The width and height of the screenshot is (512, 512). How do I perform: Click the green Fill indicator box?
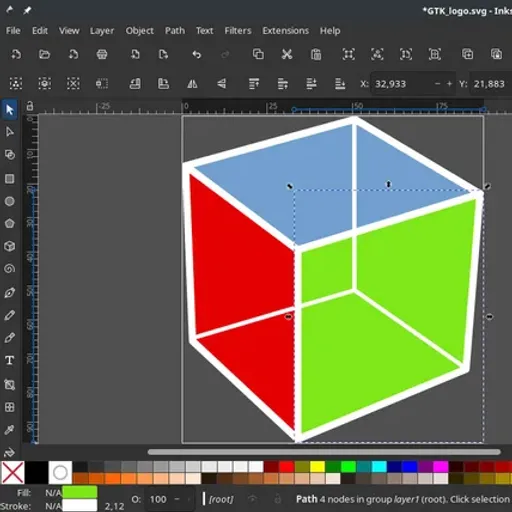click(80, 492)
